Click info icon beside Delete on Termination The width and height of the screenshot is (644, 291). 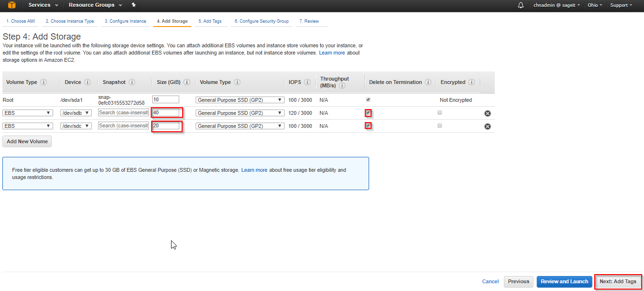(429, 83)
